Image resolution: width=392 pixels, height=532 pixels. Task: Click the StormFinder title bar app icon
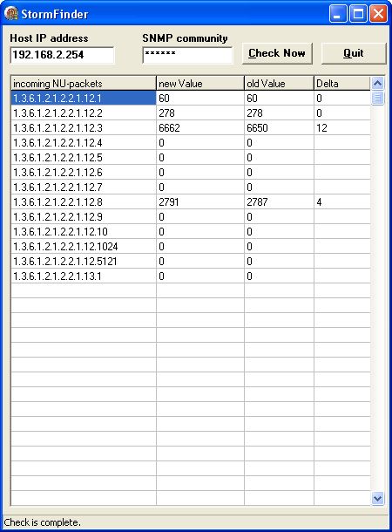(11, 14)
